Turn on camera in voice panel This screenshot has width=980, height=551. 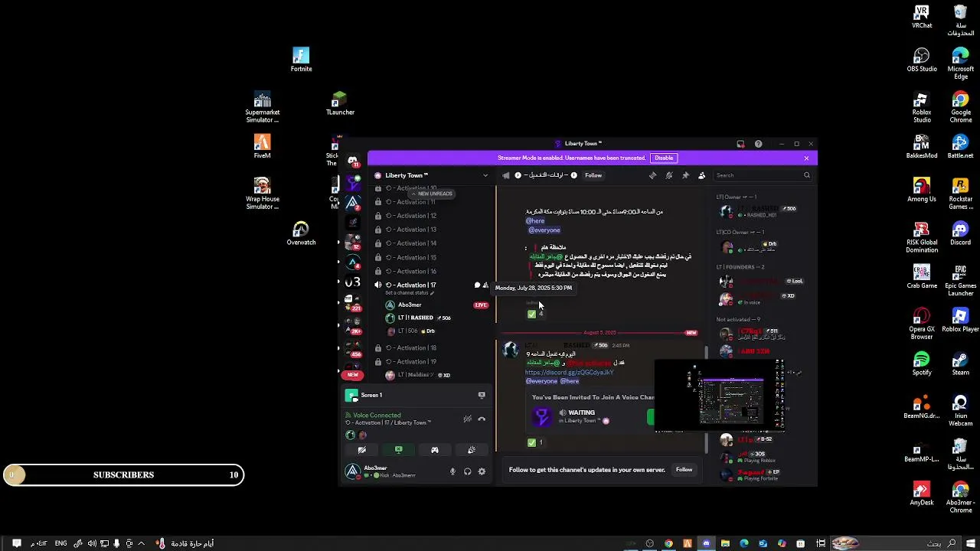[361, 450]
